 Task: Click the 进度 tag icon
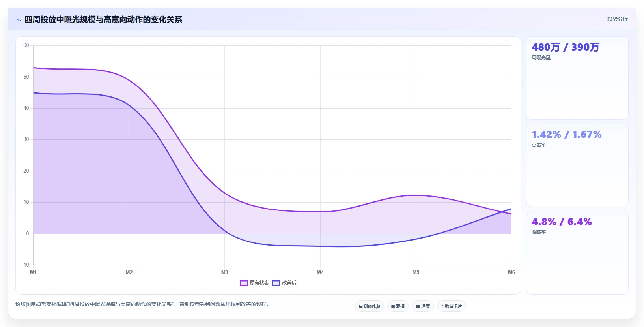coord(418,306)
